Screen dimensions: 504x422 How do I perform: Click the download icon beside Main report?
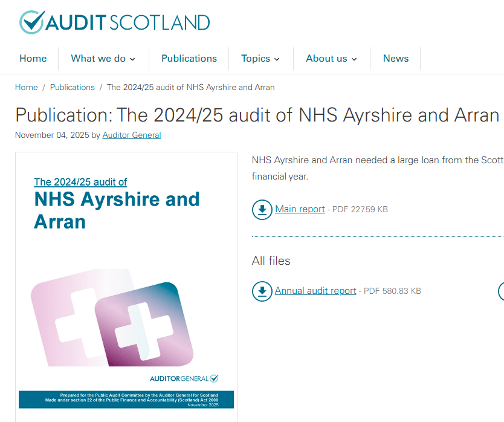262,209
